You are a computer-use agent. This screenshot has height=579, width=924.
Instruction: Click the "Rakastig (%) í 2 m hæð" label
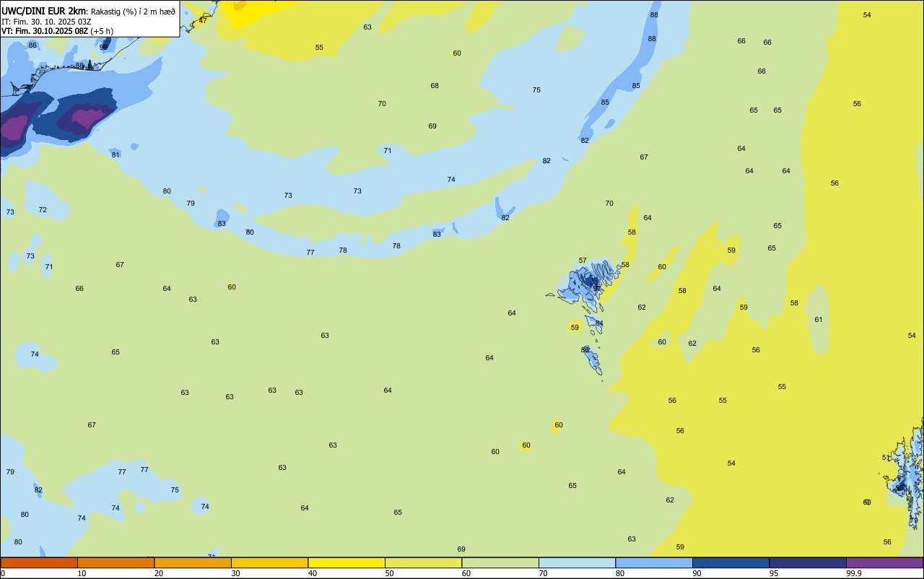pos(133,12)
